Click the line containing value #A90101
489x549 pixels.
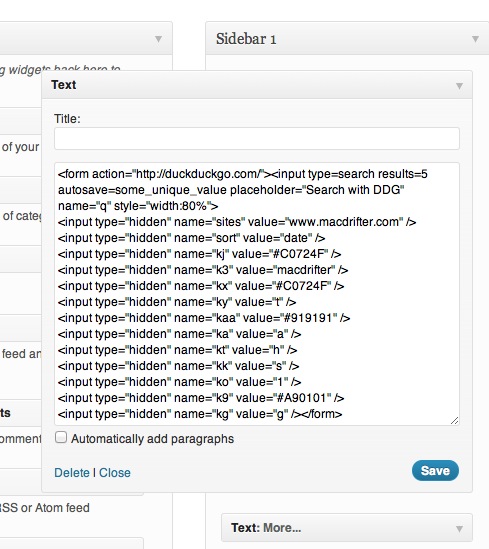pos(201,398)
